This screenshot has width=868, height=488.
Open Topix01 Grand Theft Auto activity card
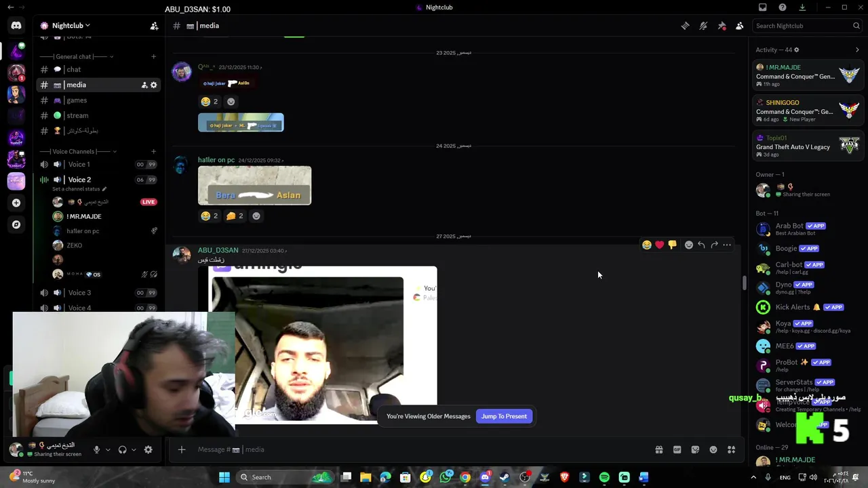pyautogui.click(x=807, y=146)
